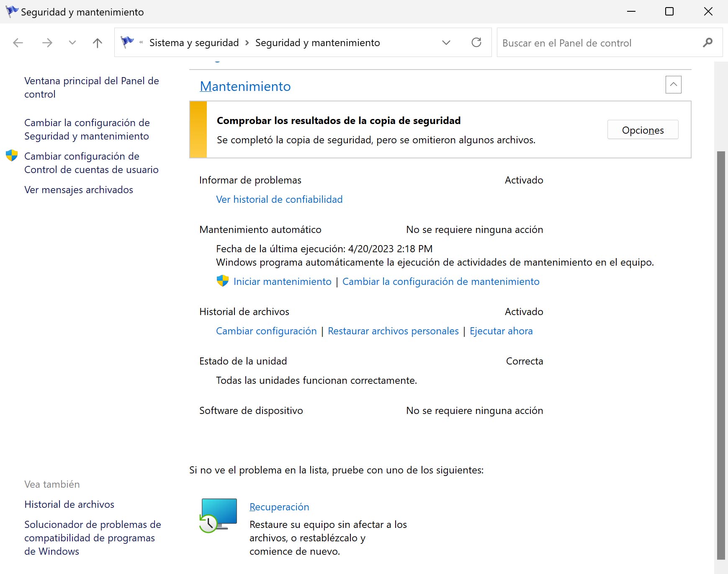Select the 'Informar de problemas' label

250,180
